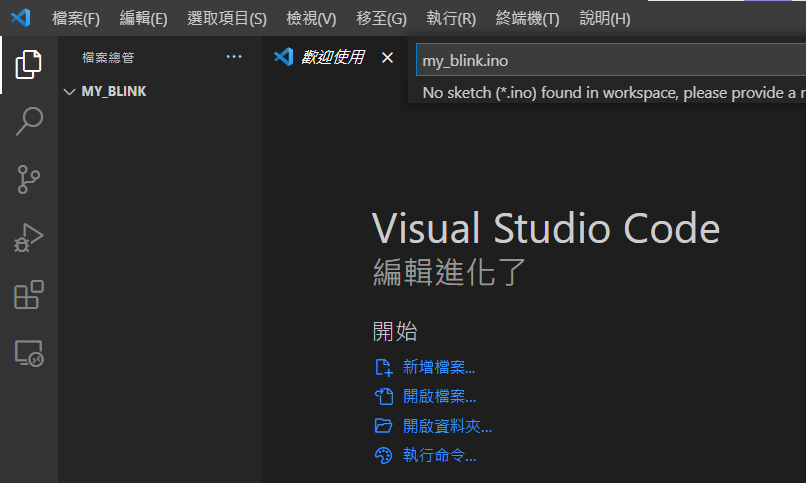Click the Visual Studio Code heading
806x483 pixels.
point(546,228)
